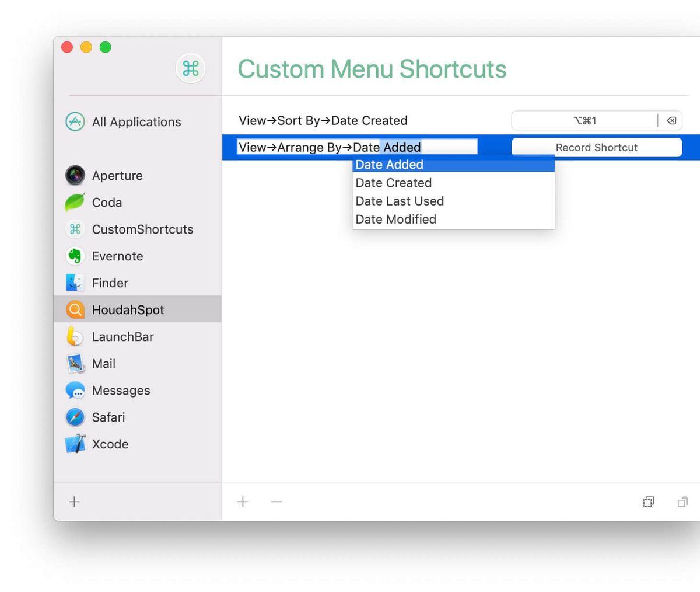
Task: Click the yellow minimize window button
Action: click(86, 47)
